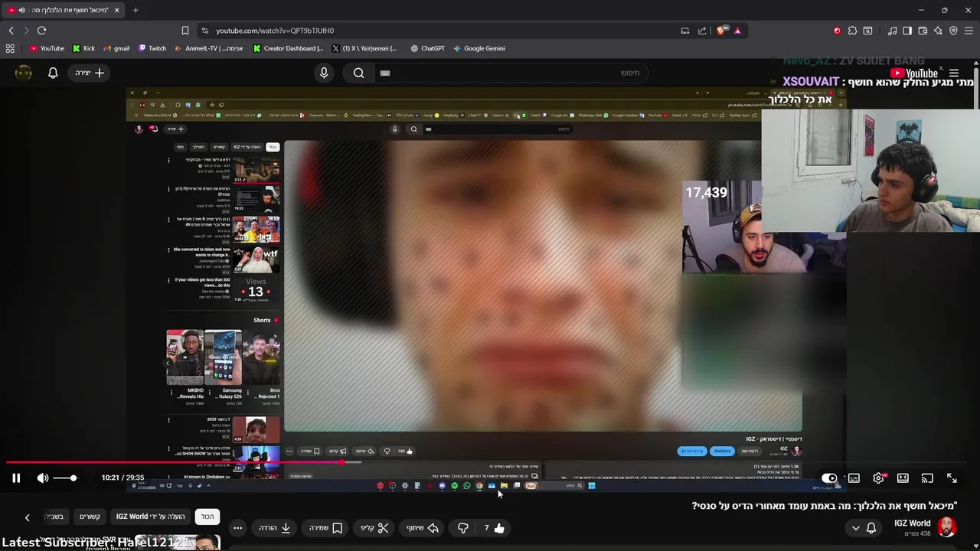
Task: Select the partially visible בשבילך chip
Action: coord(55,517)
